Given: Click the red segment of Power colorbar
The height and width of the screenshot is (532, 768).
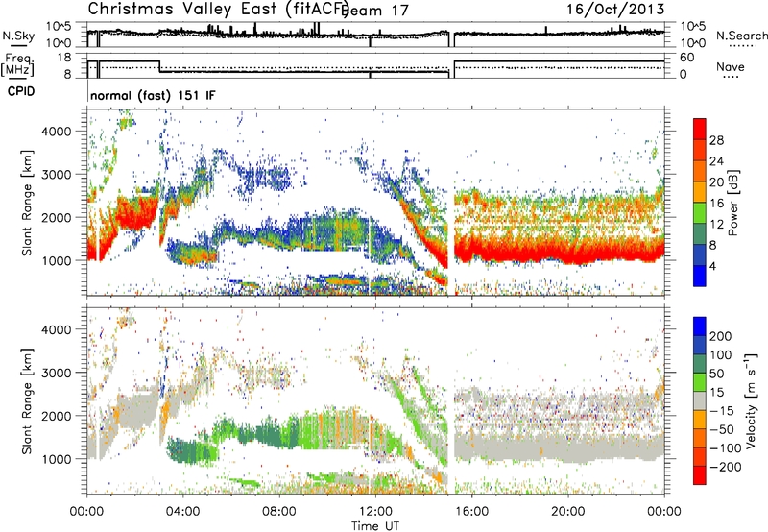Looking at the screenshot, I should [700, 130].
